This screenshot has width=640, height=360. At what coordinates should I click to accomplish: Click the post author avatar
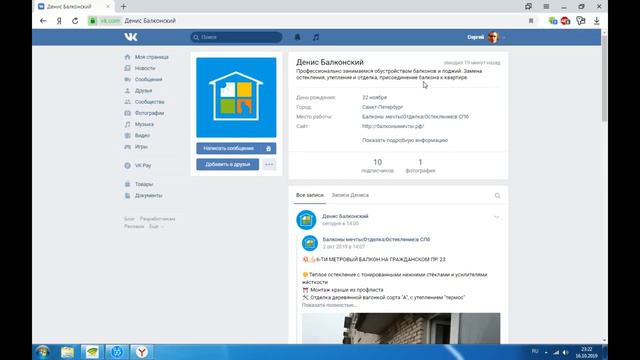coord(306,220)
